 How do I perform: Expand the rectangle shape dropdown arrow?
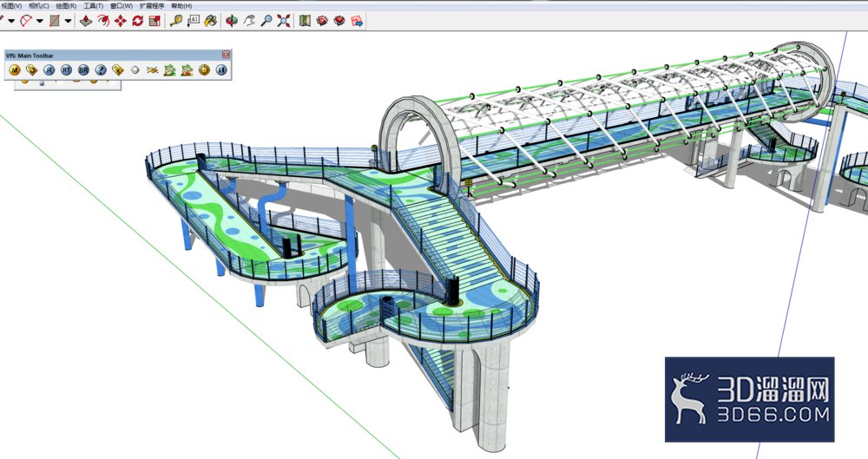(68, 21)
